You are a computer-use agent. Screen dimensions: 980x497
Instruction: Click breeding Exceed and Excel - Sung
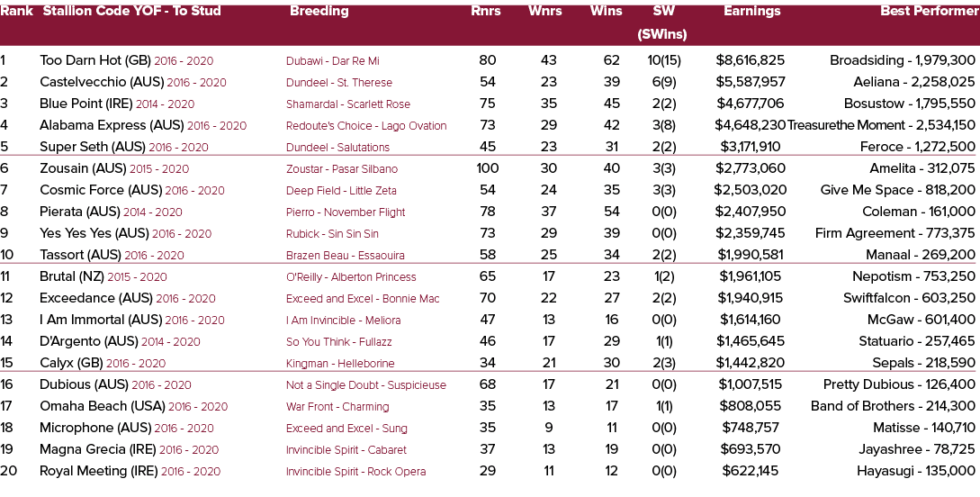point(346,429)
